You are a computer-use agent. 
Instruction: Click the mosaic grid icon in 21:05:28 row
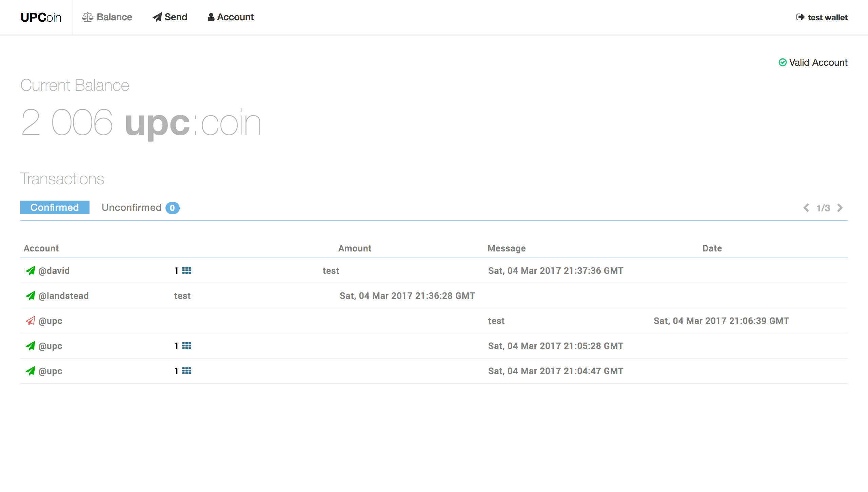coord(186,346)
